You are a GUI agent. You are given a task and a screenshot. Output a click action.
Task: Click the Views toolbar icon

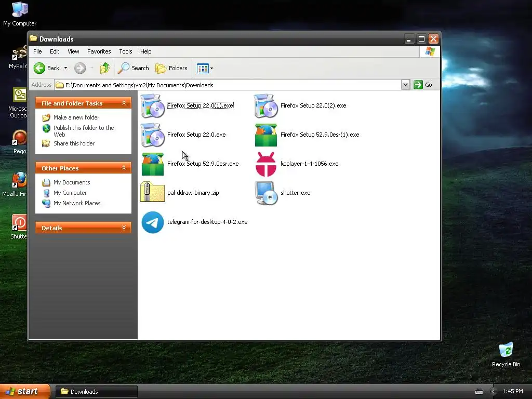tap(203, 68)
